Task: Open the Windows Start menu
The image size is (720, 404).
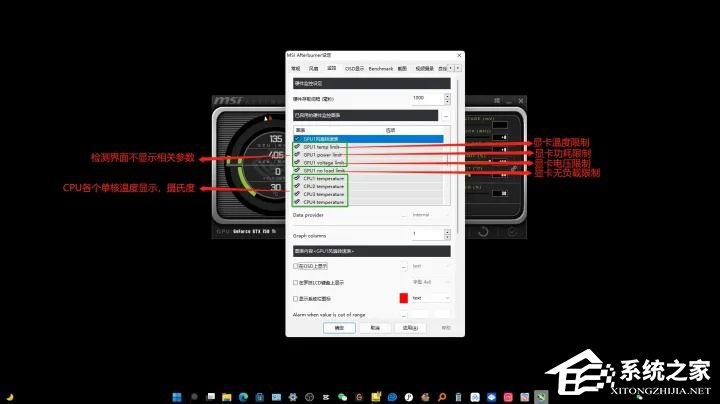Action: pos(177,397)
